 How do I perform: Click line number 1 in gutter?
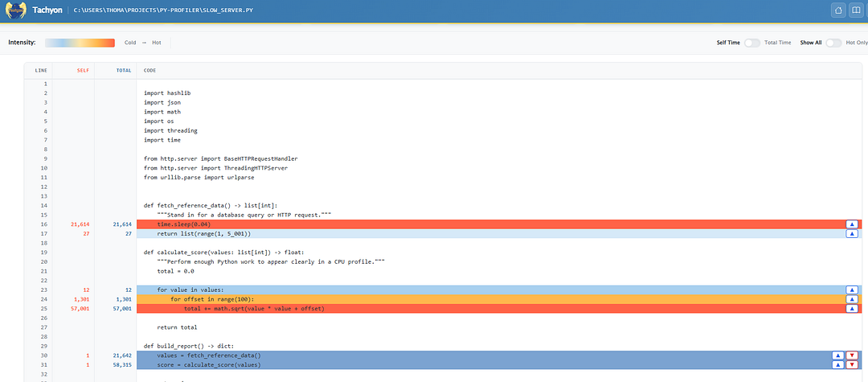click(45, 84)
